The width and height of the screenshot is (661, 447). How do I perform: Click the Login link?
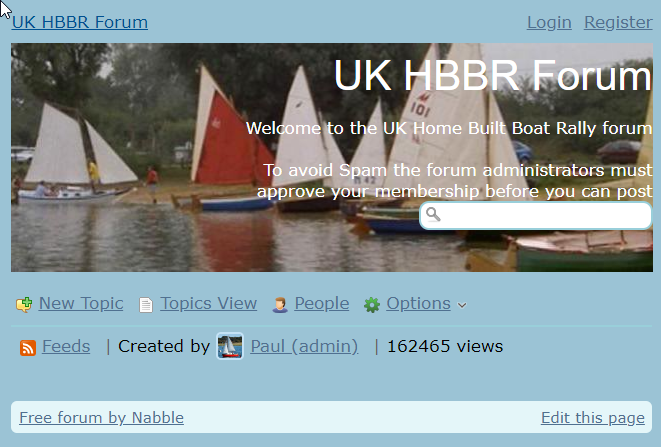click(549, 22)
